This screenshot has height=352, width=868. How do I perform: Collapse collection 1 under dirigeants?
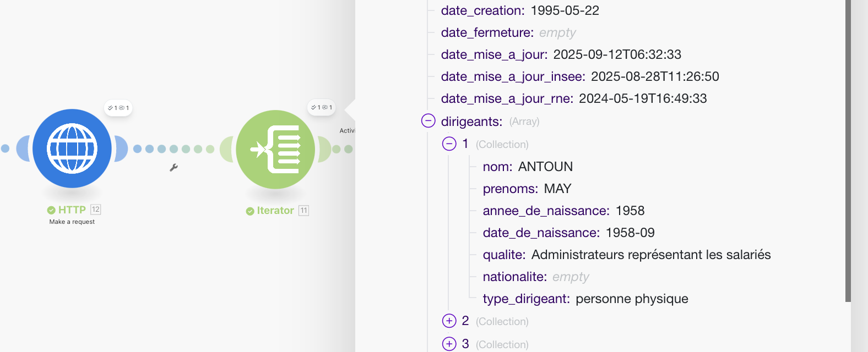tap(449, 144)
